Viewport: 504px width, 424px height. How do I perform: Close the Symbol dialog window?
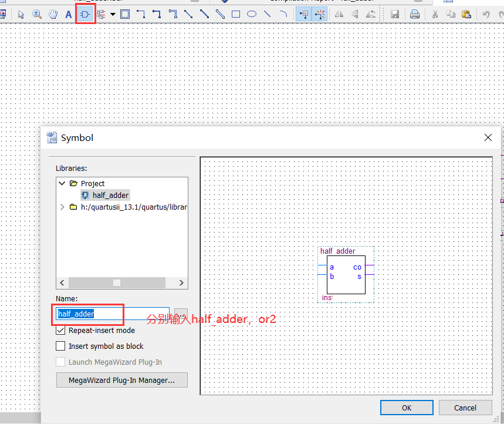click(488, 137)
